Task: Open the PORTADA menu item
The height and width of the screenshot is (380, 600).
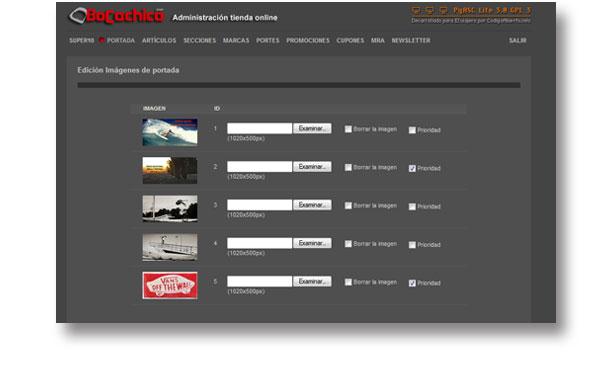Action: pos(121,41)
